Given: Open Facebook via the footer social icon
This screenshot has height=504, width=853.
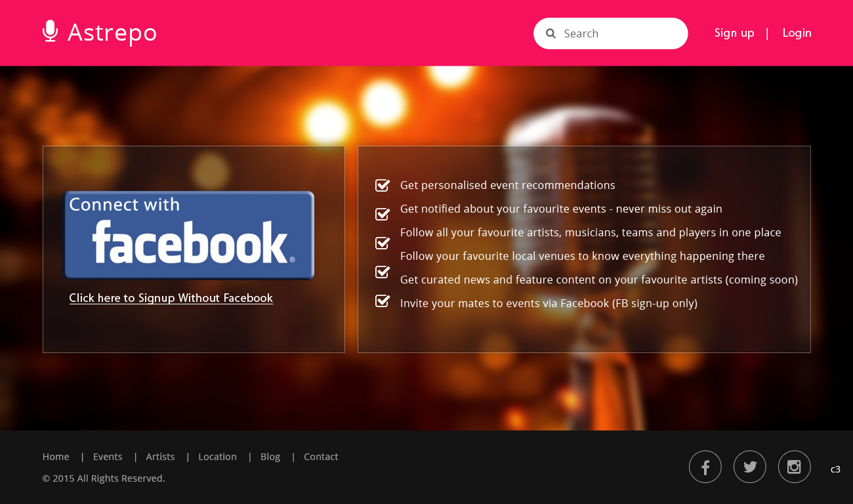Looking at the screenshot, I should [x=705, y=467].
